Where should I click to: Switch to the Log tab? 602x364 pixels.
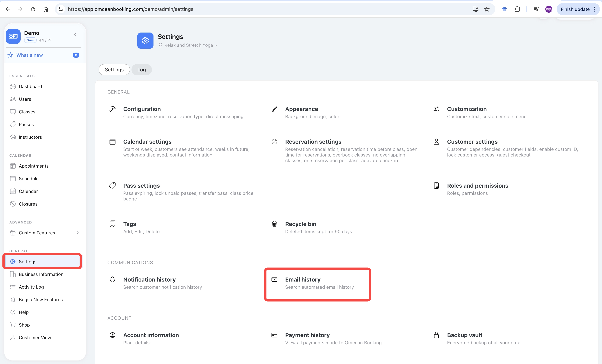[142, 70]
